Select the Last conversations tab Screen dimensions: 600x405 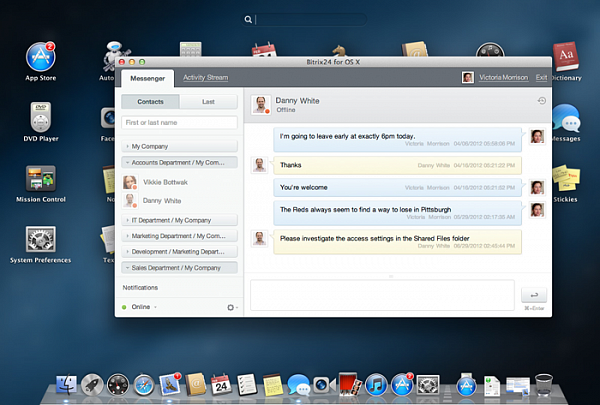click(209, 102)
